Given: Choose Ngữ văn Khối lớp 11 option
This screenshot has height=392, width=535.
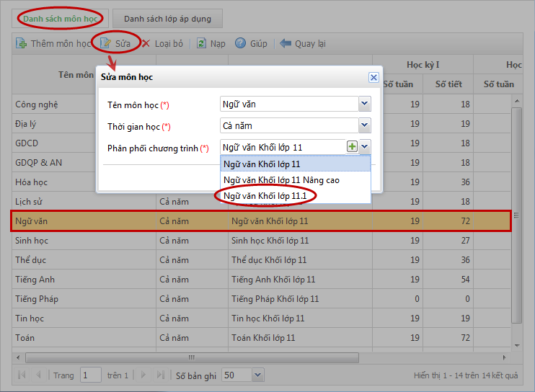Looking at the screenshot, I should click(x=296, y=164).
